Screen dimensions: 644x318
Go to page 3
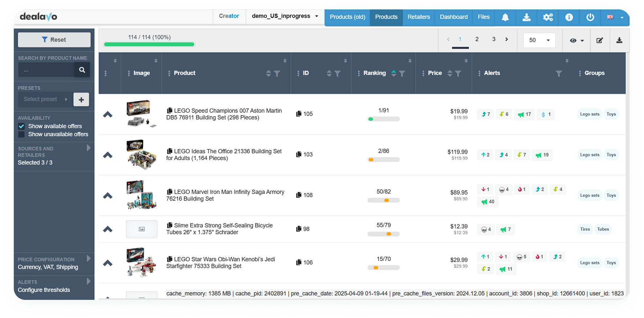494,40
